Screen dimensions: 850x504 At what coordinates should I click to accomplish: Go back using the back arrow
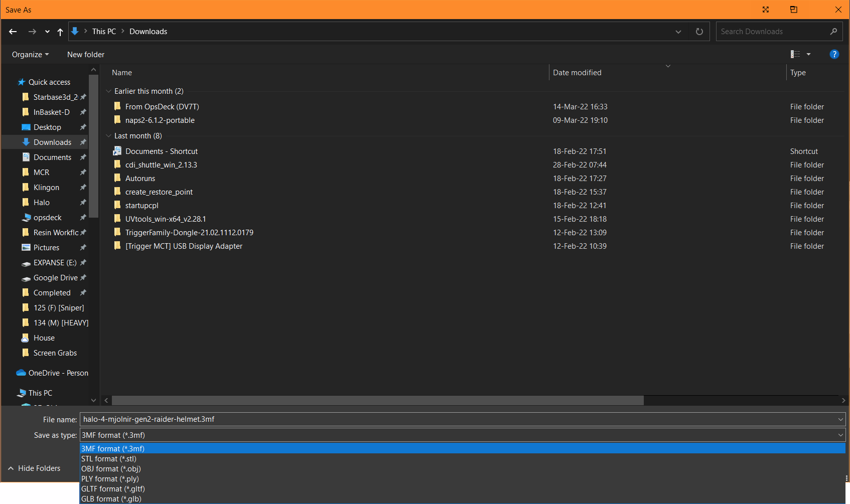pyautogui.click(x=13, y=32)
